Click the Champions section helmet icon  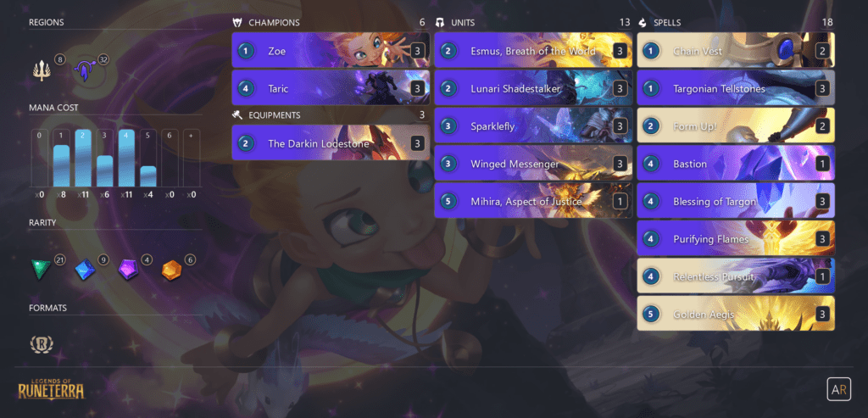click(237, 23)
